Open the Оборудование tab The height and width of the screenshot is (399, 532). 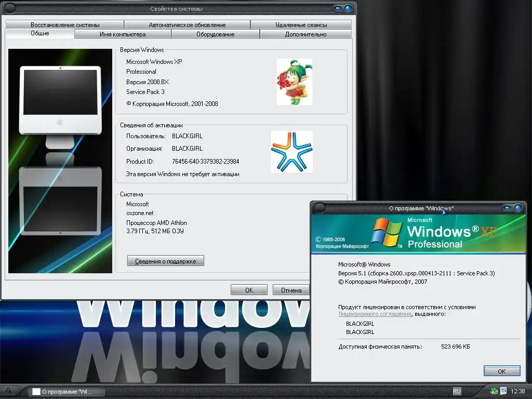click(216, 34)
